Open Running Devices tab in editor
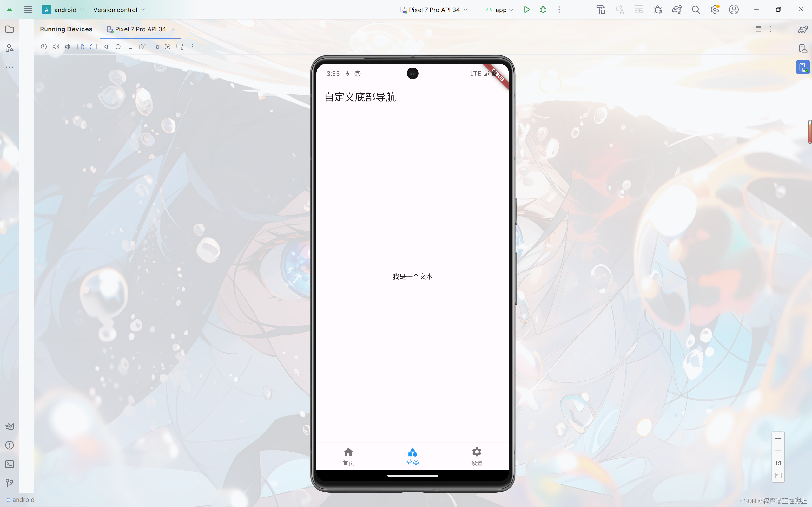 pyautogui.click(x=66, y=29)
